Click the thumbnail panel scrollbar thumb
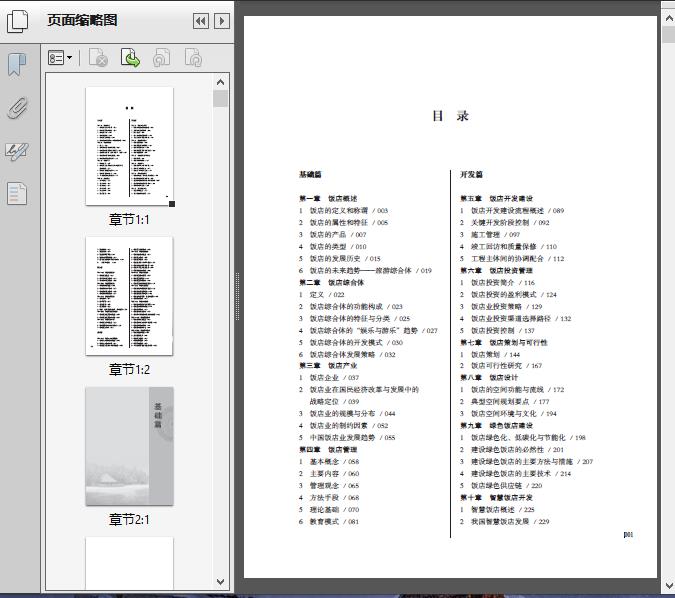Screen dimensions: 675x598 220,98
